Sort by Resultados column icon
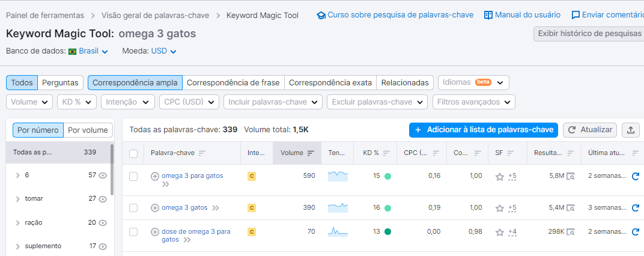This screenshot has height=256, width=644. click(x=571, y=153)
